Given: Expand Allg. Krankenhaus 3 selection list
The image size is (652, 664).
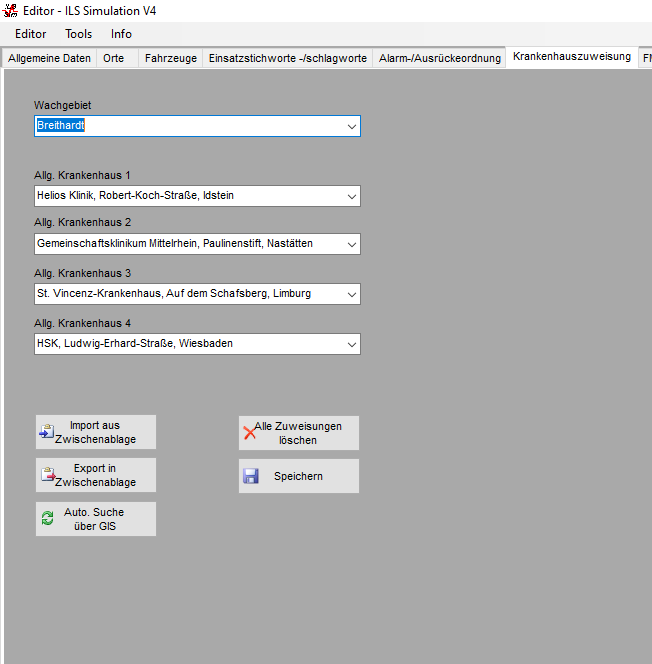Looking at the screenshot, I should 351,294.
